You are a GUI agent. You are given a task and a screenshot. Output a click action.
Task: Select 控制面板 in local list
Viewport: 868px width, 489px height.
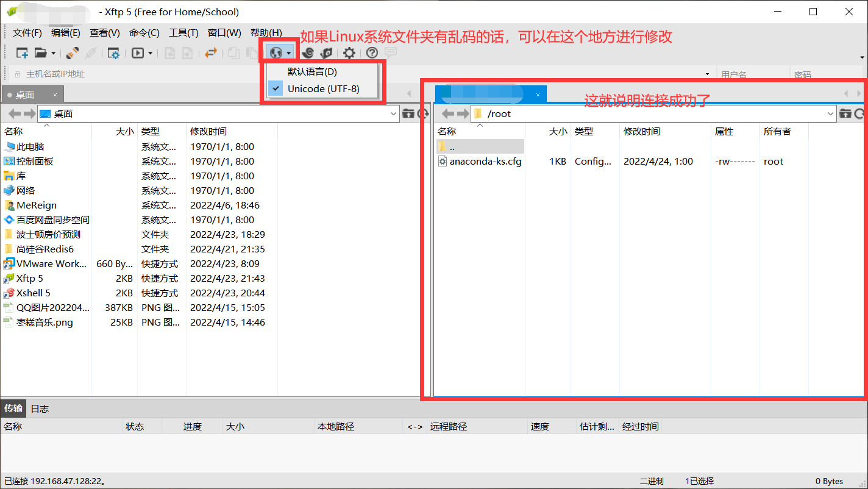pyautogui.click(x=35, y=161)
